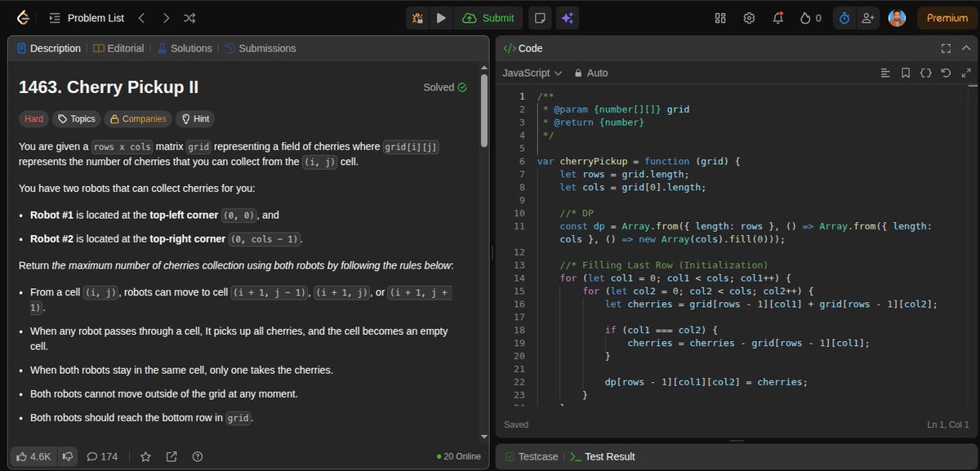Go to next problem arrow
Viewport: 980px width, 471px height.
pos(166,17)
